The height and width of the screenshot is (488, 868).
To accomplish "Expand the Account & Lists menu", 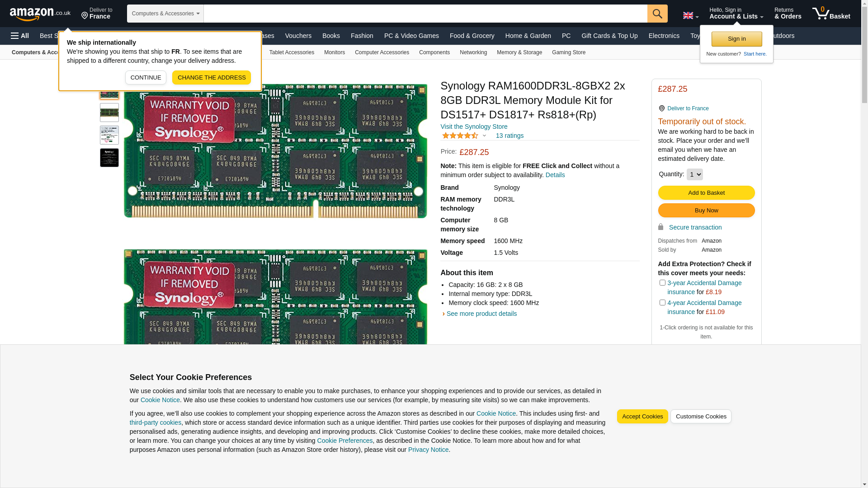I will [736, 14].
